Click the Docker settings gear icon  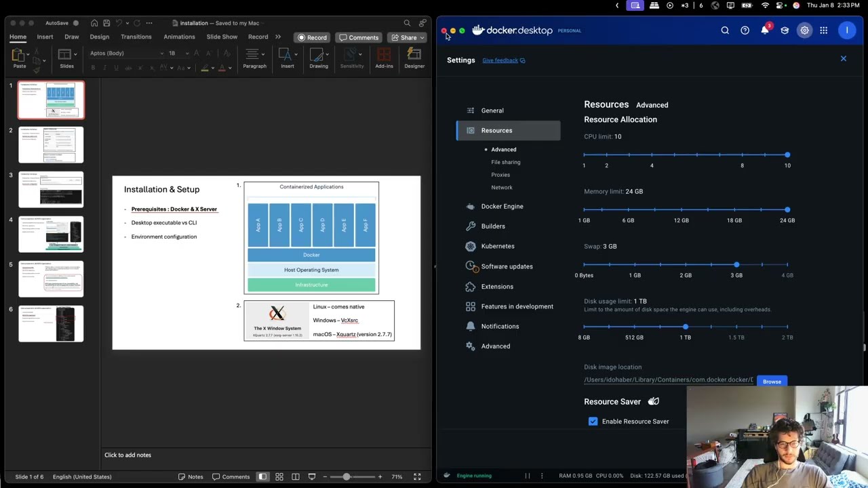804,30
